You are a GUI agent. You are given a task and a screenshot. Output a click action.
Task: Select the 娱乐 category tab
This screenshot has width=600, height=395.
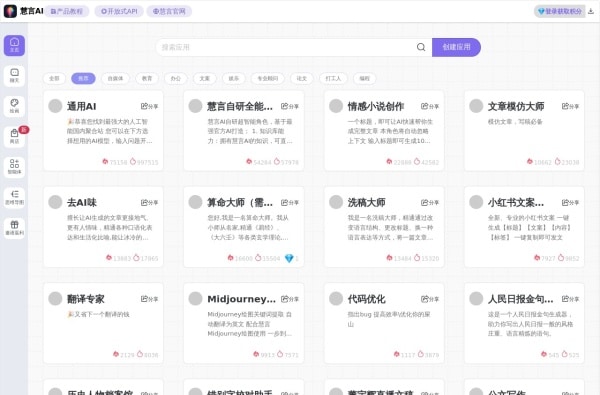click(233, 78)
